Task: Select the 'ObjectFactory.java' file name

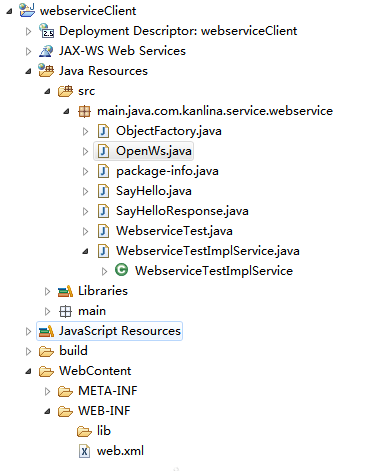Action: pyautogui.click(x=169, y=131)
